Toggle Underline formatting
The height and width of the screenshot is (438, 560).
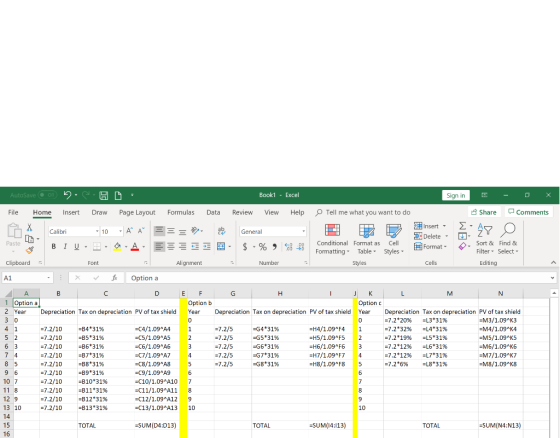pyautogui.click(x=76, y=247)
